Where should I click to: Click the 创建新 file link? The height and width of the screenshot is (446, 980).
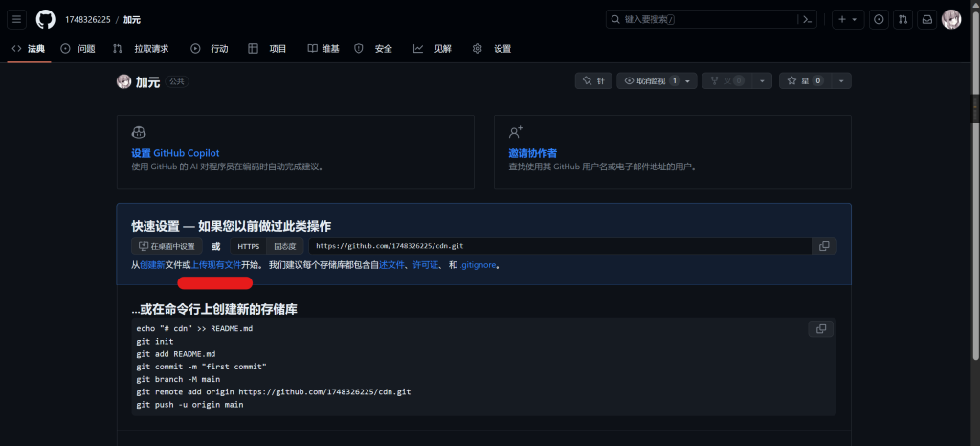[x=152, y=265]
